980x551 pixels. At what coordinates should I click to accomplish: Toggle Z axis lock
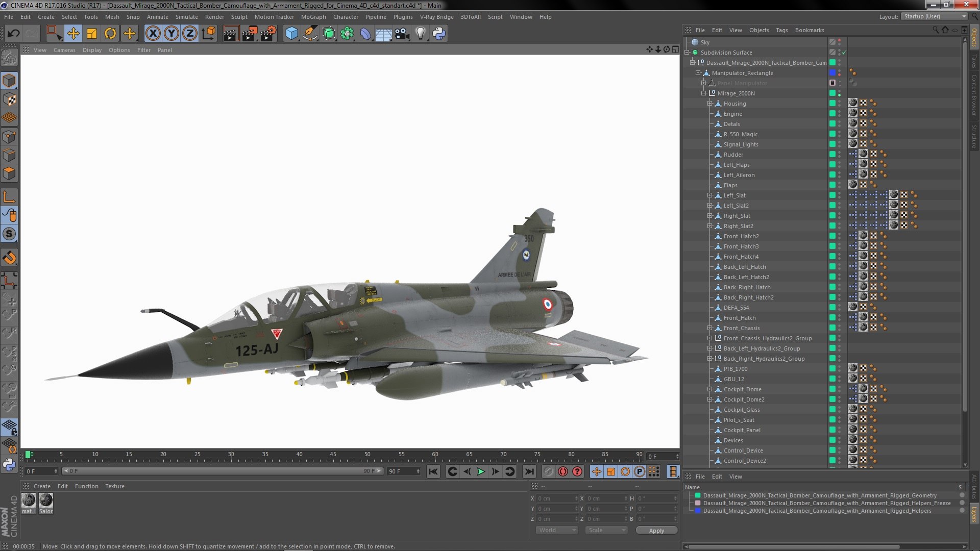point(190,34)
